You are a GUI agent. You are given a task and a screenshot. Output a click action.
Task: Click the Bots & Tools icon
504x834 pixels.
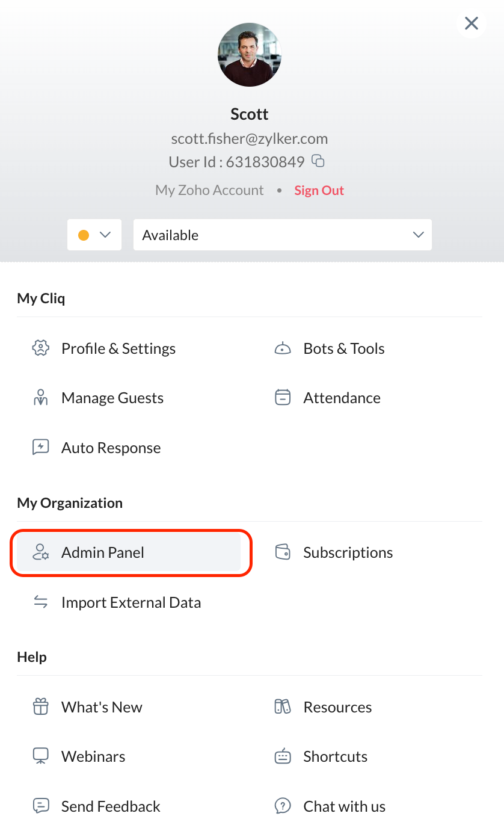[x=283, y=348]
